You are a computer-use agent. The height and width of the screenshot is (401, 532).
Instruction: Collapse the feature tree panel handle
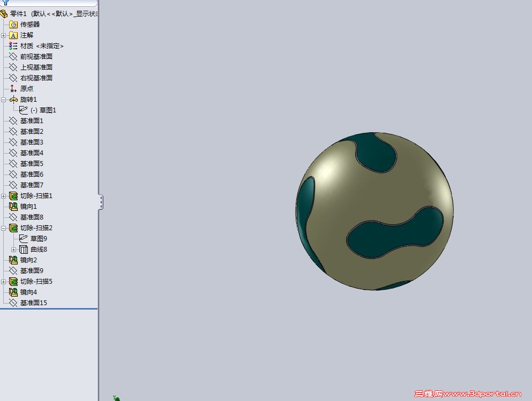tap(101, 202)
